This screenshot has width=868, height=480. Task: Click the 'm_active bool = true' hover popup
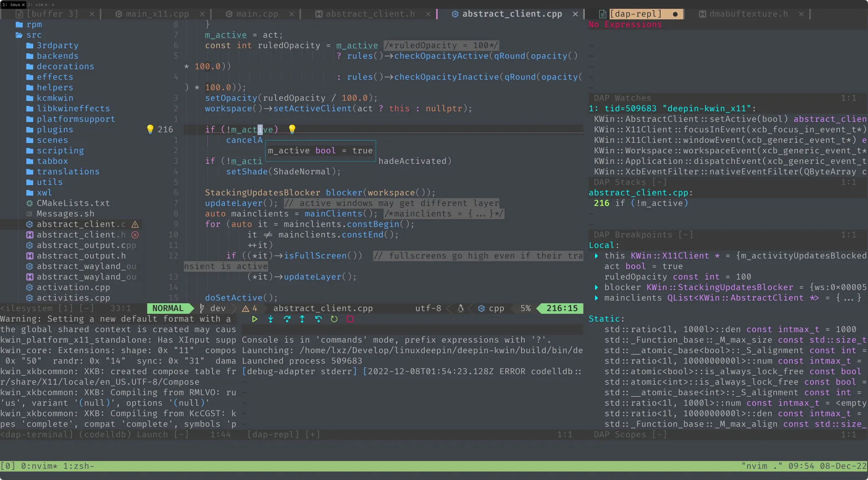[320, 151]
